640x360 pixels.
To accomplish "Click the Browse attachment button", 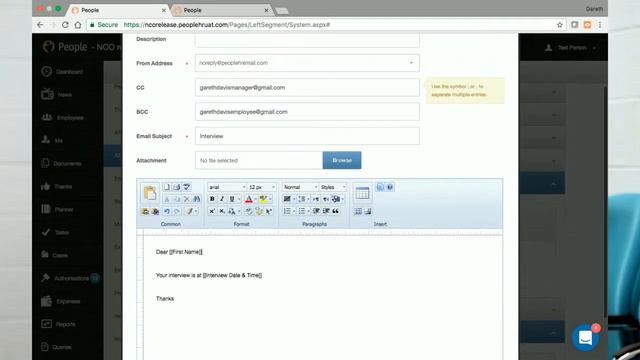I will click(x=342, y=160).
